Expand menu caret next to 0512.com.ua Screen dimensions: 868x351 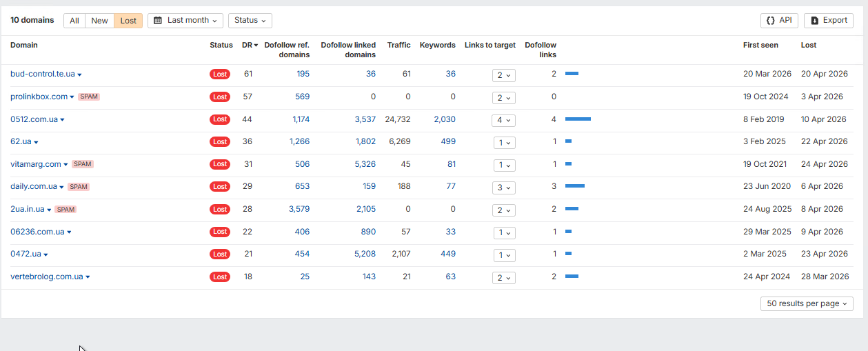[x=63, y=120]
